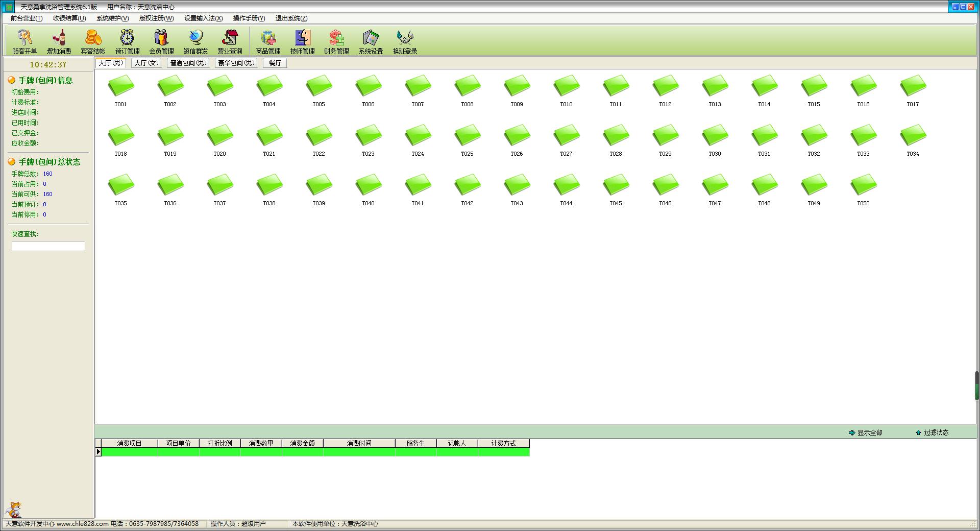980x531 pixels.
Task: Open the 前台营业(T) menu
Action: 27,18
